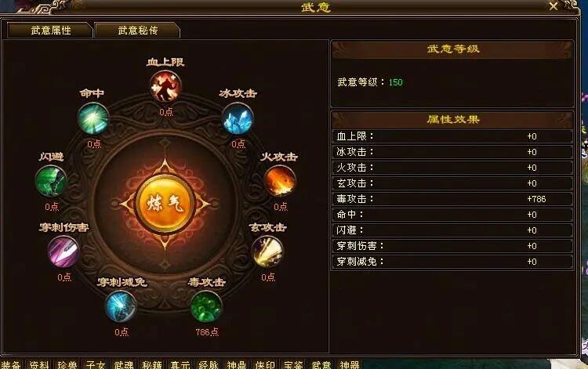The image size is (588, 369).
Task: Click the central 炼气 button
Action: tap(165, 204)
